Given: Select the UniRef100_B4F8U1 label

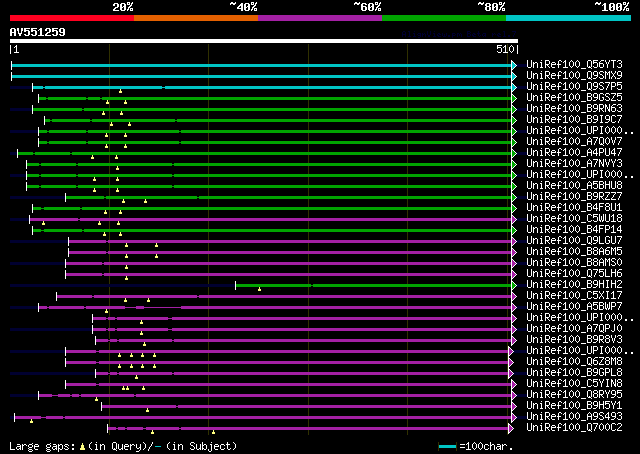Looking at the screenshot, I should [x=574, y=208].
